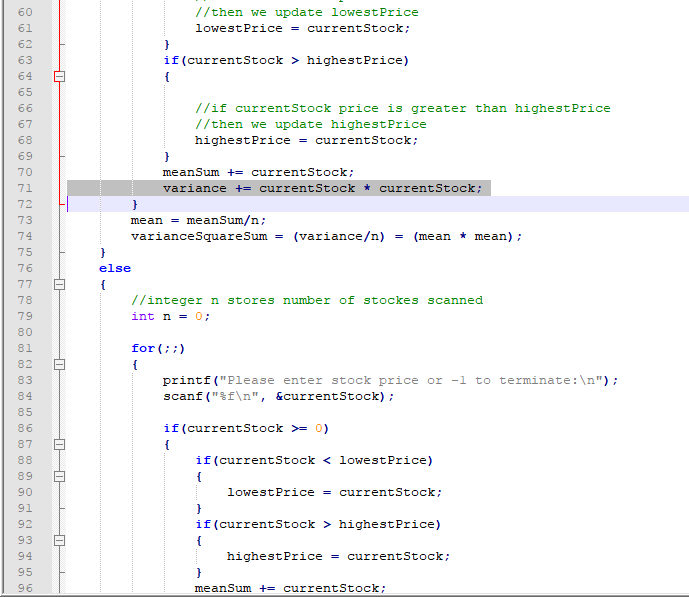The height and width of the screenshot is (597, 689).
Task: Click comment about currentStock greater than highestPrice
Action: (x=403, y=109)
